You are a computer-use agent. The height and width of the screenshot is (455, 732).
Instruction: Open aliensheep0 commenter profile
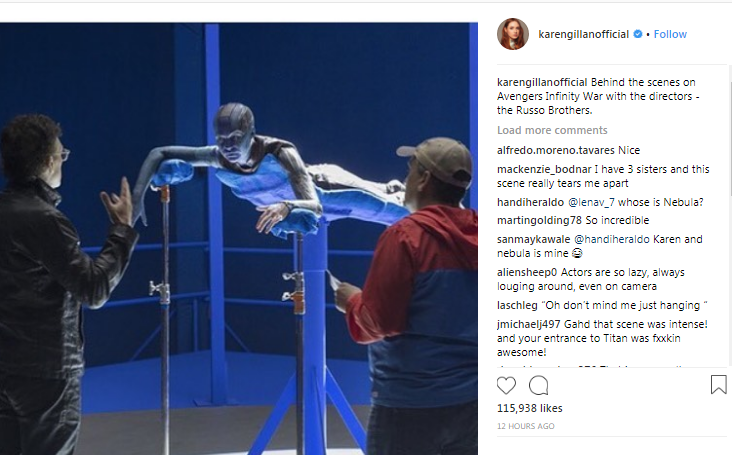[x=527, y=272]
